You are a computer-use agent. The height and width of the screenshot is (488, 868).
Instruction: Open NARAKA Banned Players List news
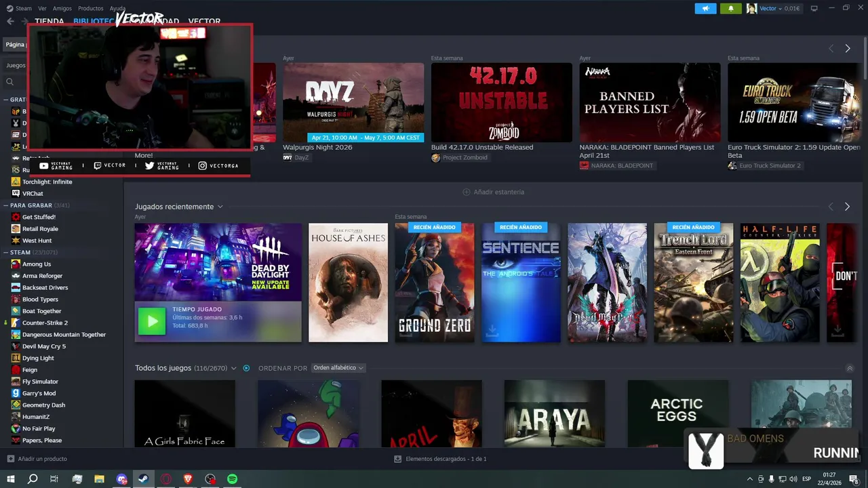(647, 150)
